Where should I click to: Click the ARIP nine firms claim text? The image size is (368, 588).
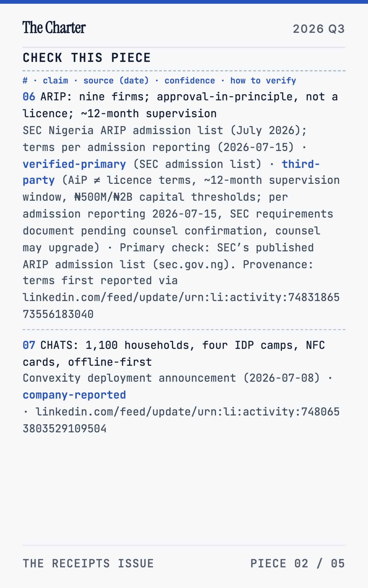tap(180, 105)
